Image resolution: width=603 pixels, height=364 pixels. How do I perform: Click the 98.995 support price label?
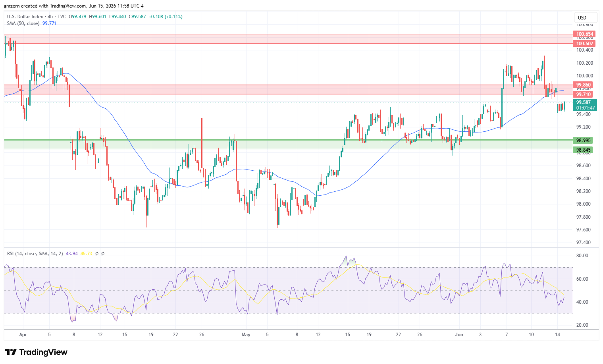point(584,141)
